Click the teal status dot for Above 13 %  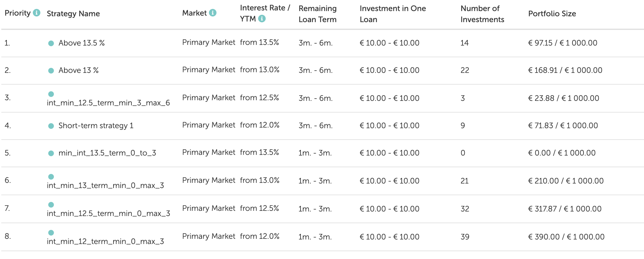point(51,71)
